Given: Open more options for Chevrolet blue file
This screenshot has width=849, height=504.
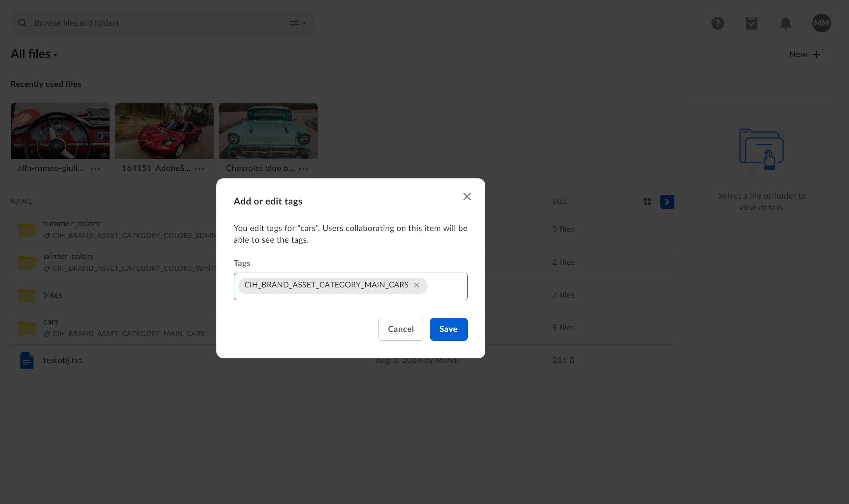Looking at the screenshot, I should (x=304, y=169).
